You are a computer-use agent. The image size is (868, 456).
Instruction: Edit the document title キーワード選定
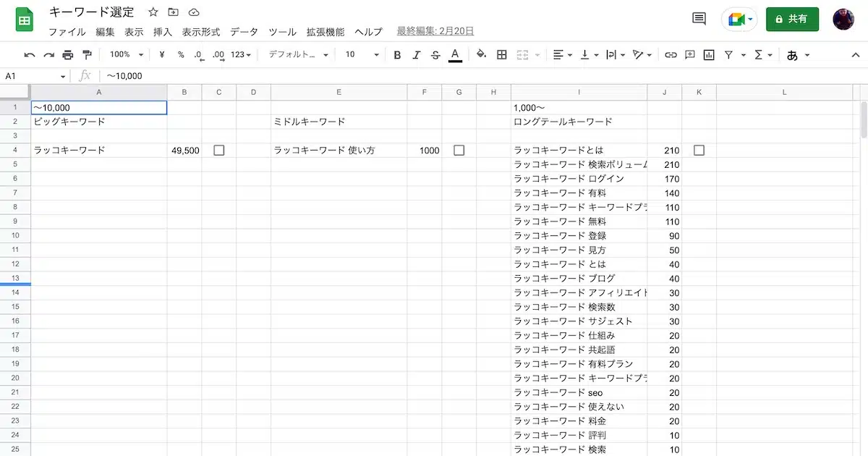[x=92, y=12]
